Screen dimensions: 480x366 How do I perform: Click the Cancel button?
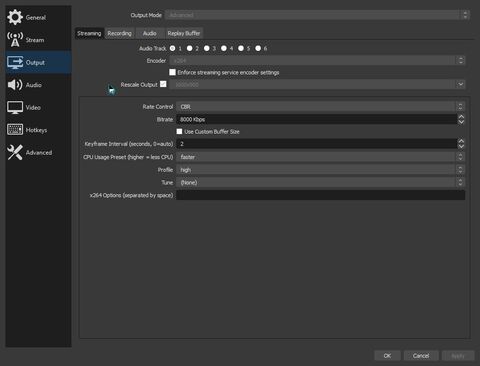pyautogui.click(x=421, y=356)
